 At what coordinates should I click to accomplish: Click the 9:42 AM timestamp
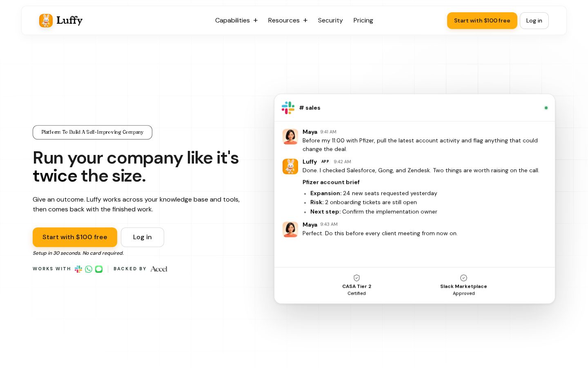[342, 162]
